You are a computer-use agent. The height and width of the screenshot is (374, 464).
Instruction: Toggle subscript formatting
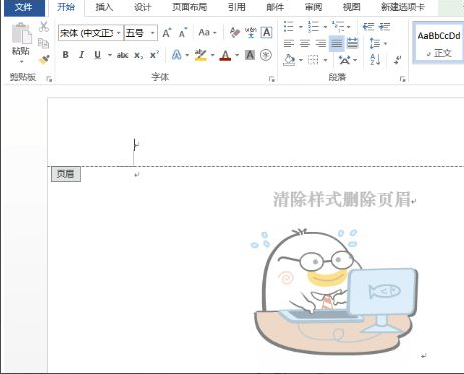point(139,55)
